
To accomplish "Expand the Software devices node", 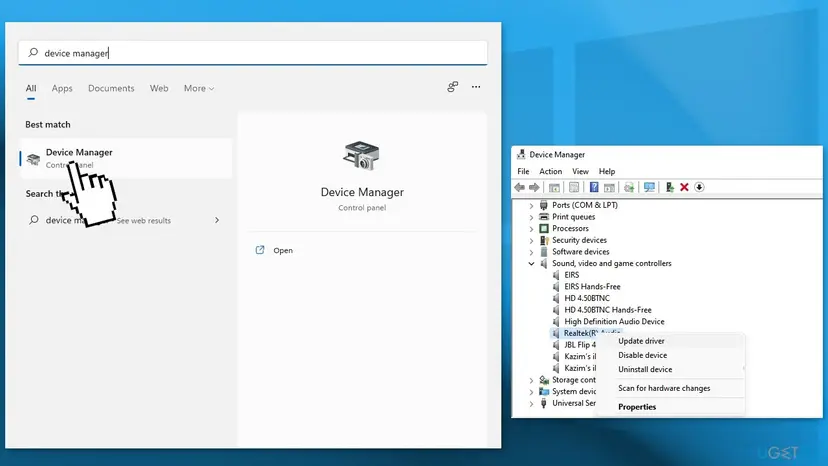I will point(531,252).
